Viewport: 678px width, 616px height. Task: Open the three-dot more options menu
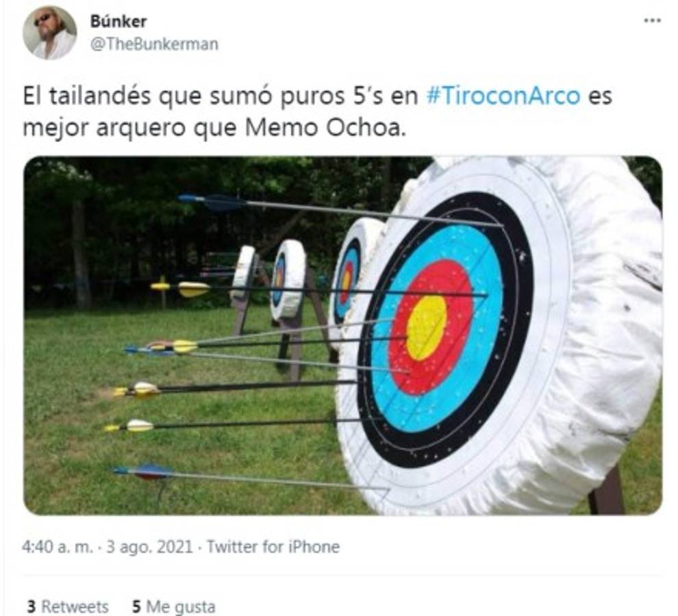click(652, 21)
